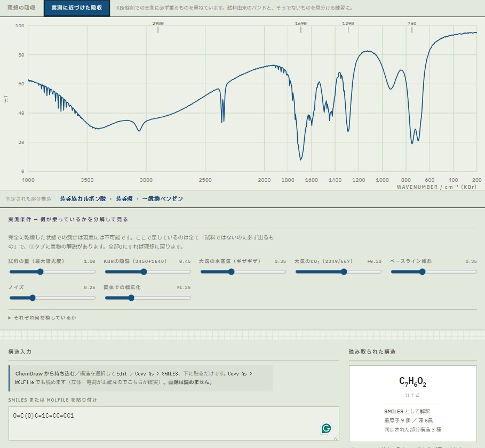The height and width of the screenshot is (448, 485).
Task: Click the %T axis label
Action: [x=5, y=99]
